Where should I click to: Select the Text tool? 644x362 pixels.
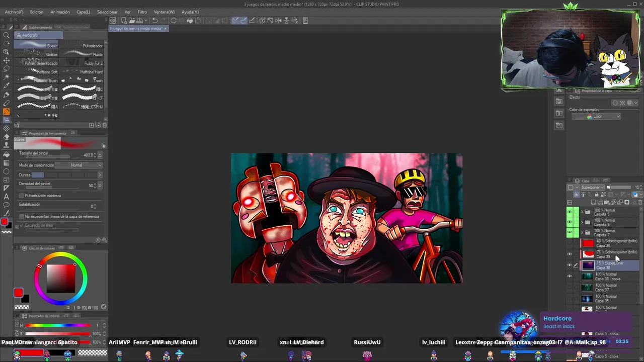(x=7, y=197)
